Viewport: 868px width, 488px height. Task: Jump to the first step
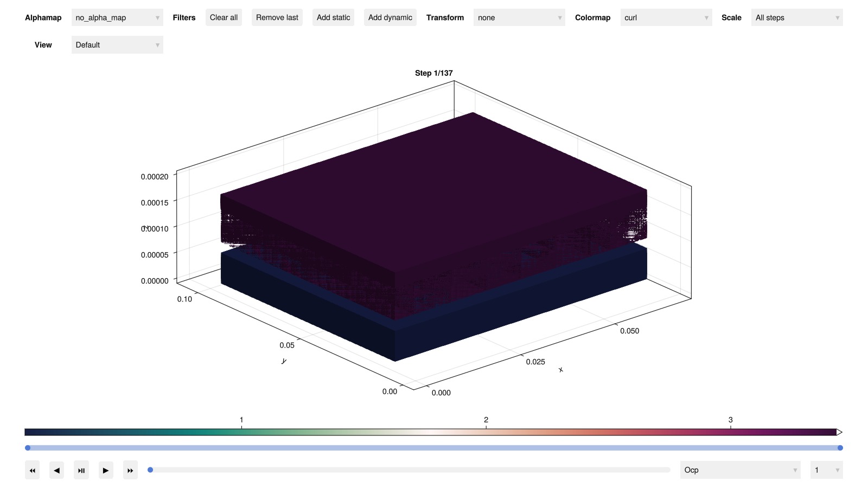click(x=33, y=470)
